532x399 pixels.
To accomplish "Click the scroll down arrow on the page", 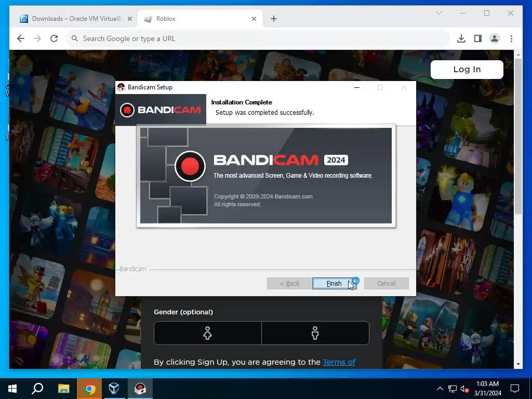I will tap(518, 364).
